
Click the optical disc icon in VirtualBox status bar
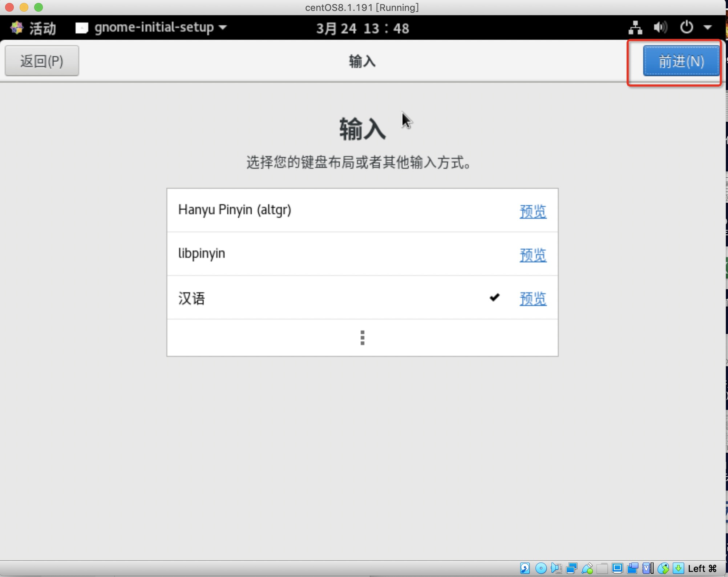[541, 568]
